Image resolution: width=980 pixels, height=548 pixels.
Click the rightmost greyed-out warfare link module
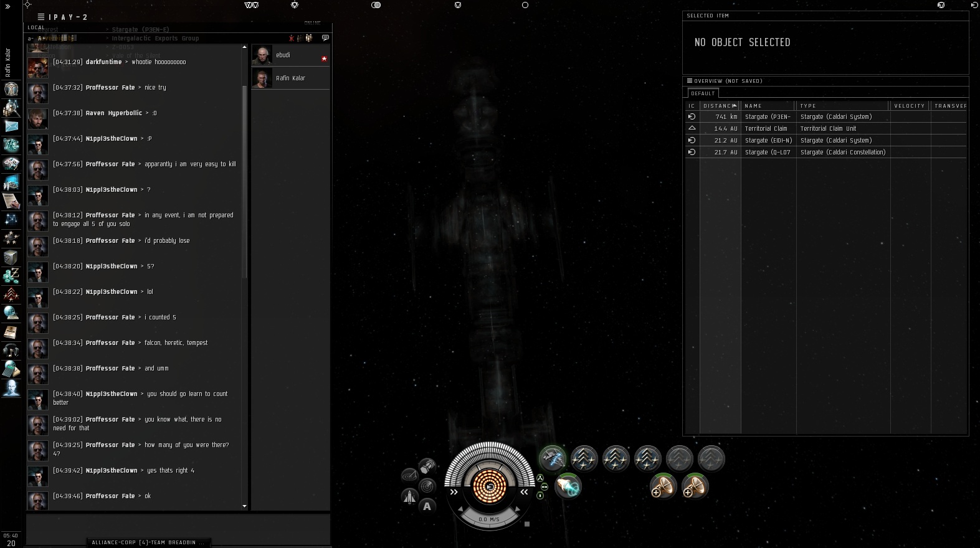[711, 459]
